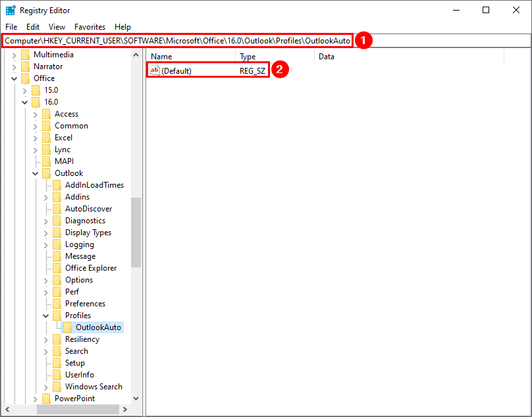Collapse the 16.0 key
Screen dimensions: 532x417
tap(25, 102)
